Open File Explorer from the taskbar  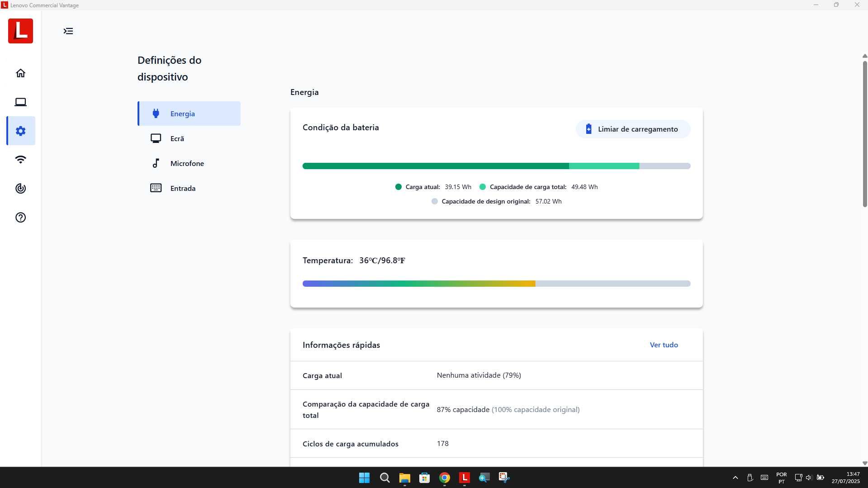pos(404,478)
